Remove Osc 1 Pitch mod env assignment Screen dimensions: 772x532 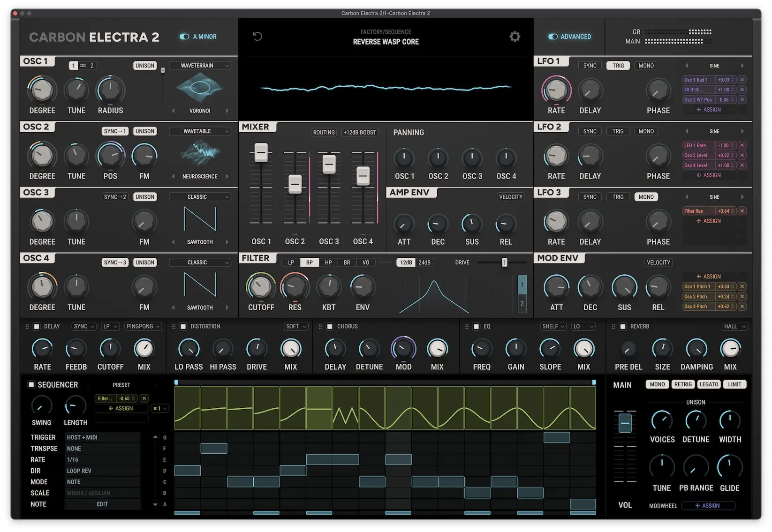tap(742, 286)
